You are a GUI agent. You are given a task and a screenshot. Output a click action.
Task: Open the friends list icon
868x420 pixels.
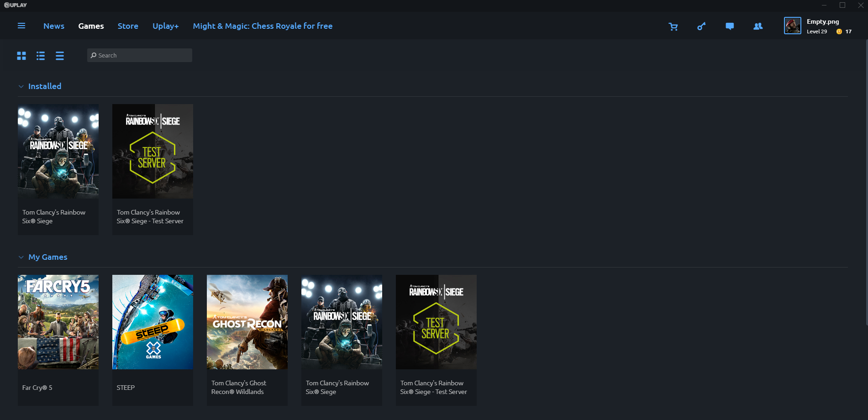click(x=758, y=26)
